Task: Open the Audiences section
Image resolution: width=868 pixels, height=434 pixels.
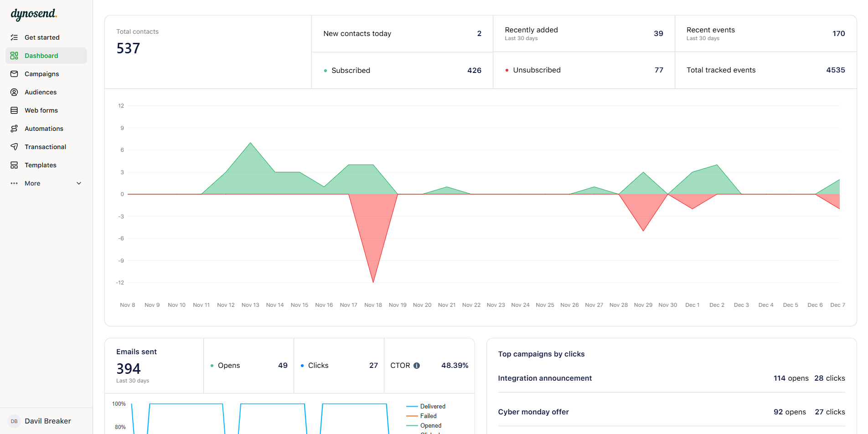Action: [41, 92]
